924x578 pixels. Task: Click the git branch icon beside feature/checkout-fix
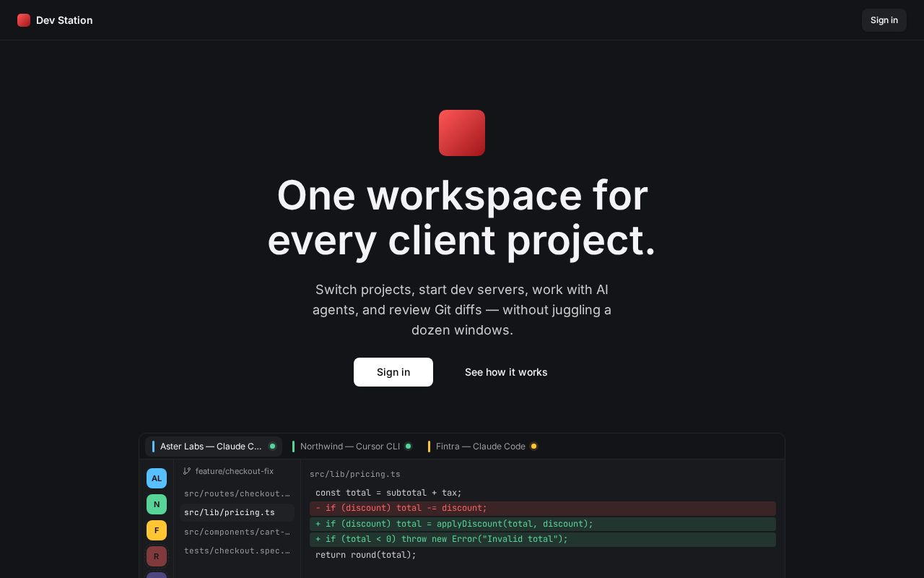[187, 471]
